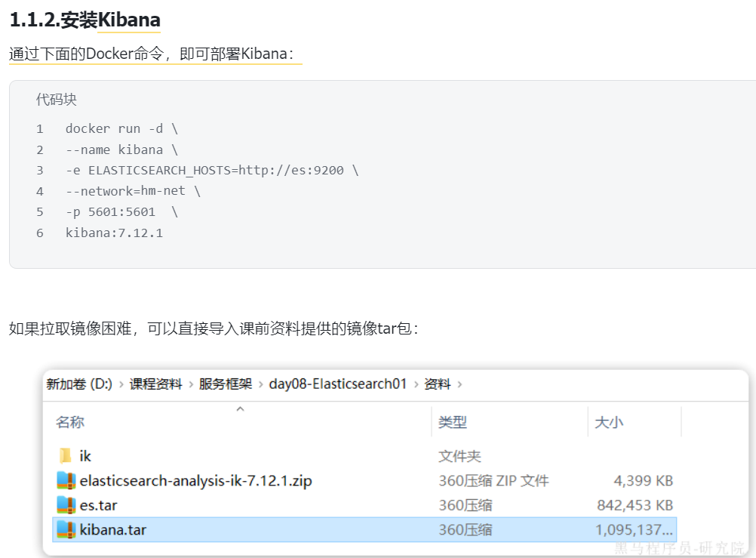
Task: Sort by the 类型 column header
Action: click(452, 422)
